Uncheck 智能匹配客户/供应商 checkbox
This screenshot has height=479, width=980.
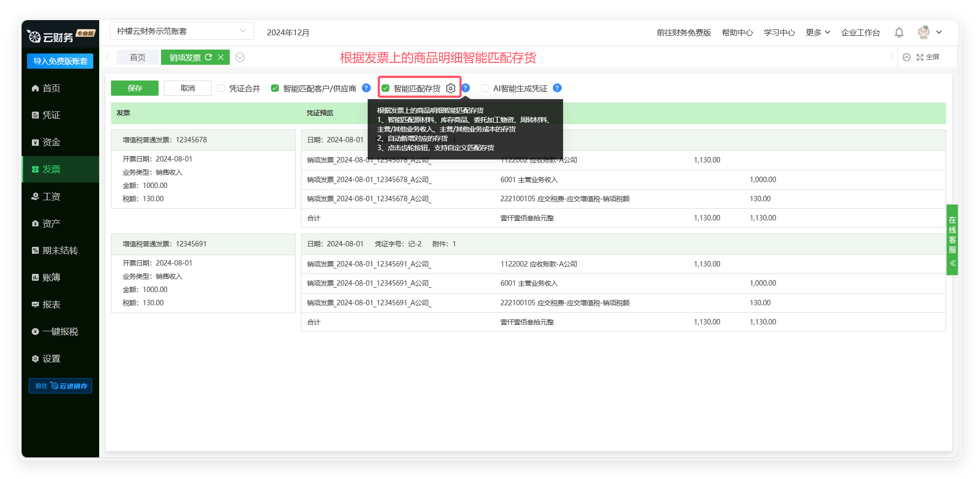click(275, 88)
